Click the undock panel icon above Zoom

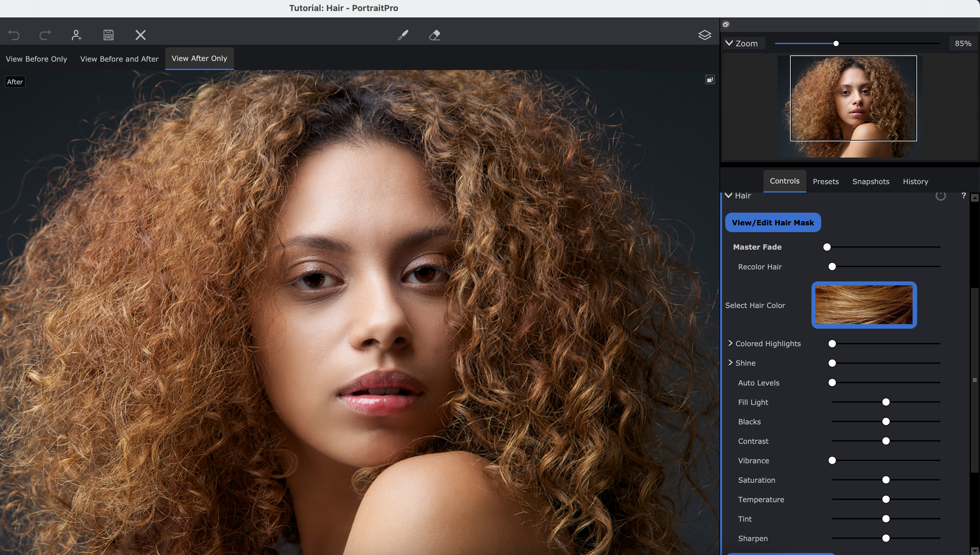[726, 24]
